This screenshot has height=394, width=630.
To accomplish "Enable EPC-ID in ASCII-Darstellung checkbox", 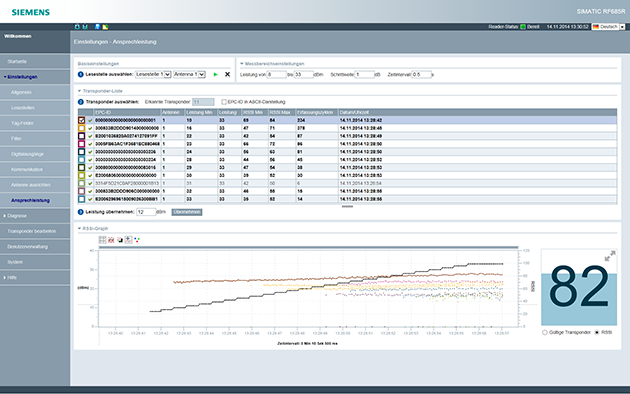I will [x=224, y=102].
